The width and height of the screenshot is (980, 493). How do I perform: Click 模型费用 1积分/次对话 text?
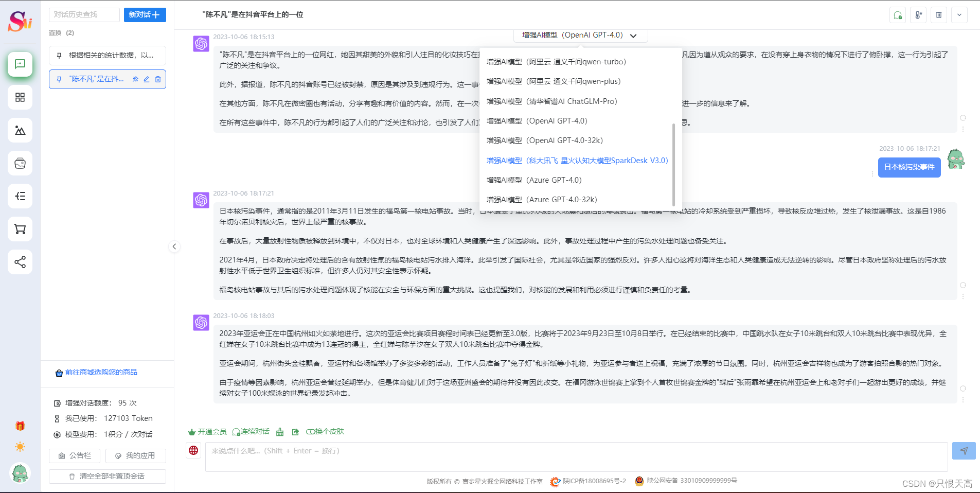pyautogui.click(x=109, y=434)
